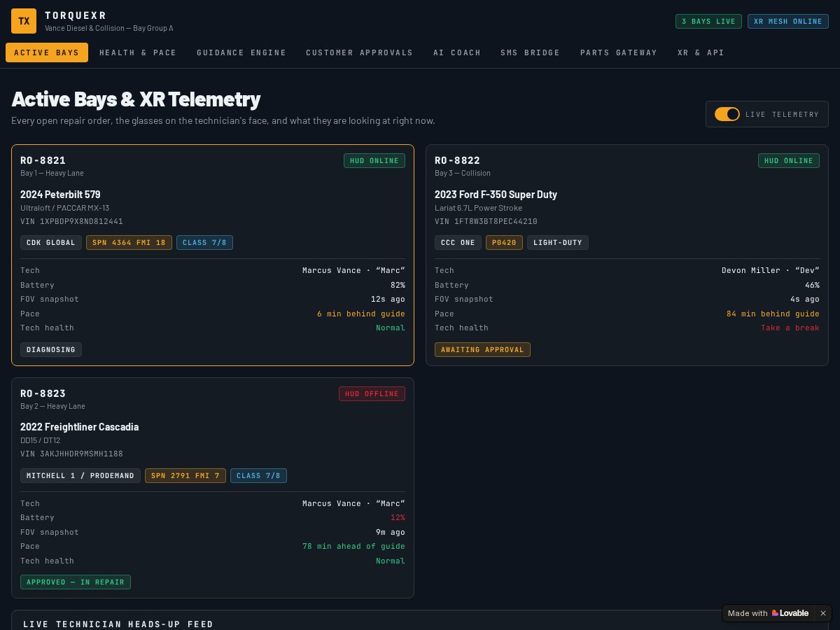The width and height of the screenshot is (840, 630).
Task: Click the Light-Duty tag
Action: 558,243
